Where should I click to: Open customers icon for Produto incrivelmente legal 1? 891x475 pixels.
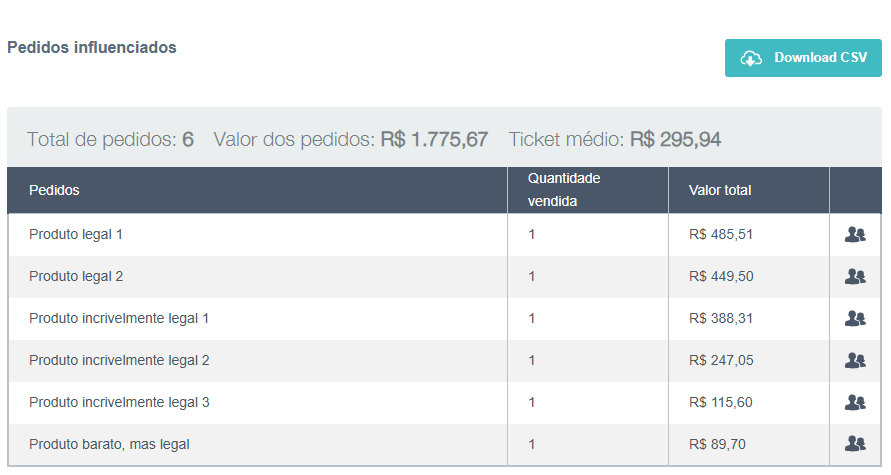point(855,318)
